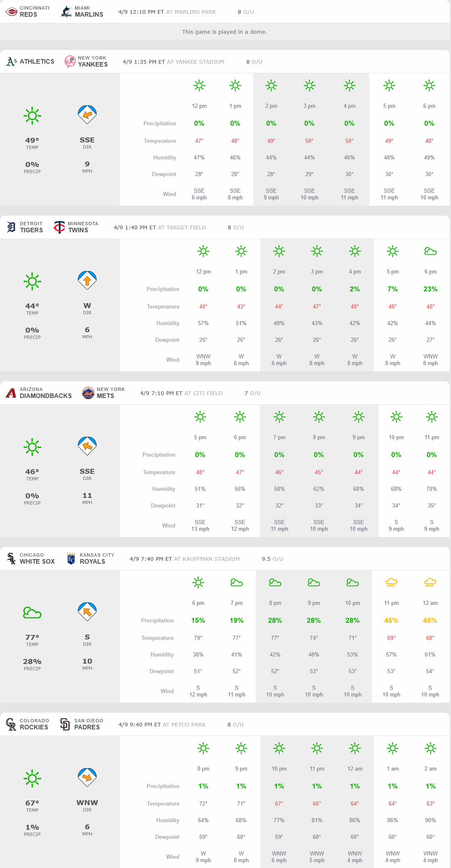Viewport: 451px width, 868px height.
Task: Click the Arizona Diamondbacks logo
Action: point(11,393)
